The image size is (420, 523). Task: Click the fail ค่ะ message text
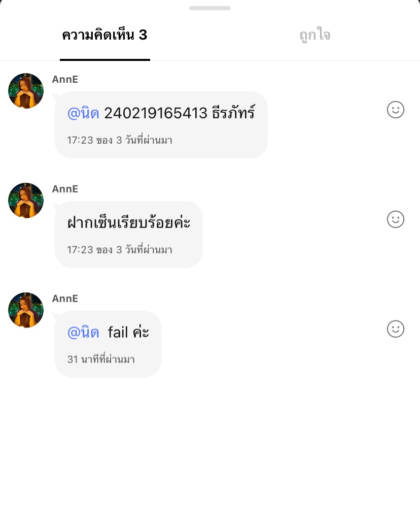click(128, 333)
